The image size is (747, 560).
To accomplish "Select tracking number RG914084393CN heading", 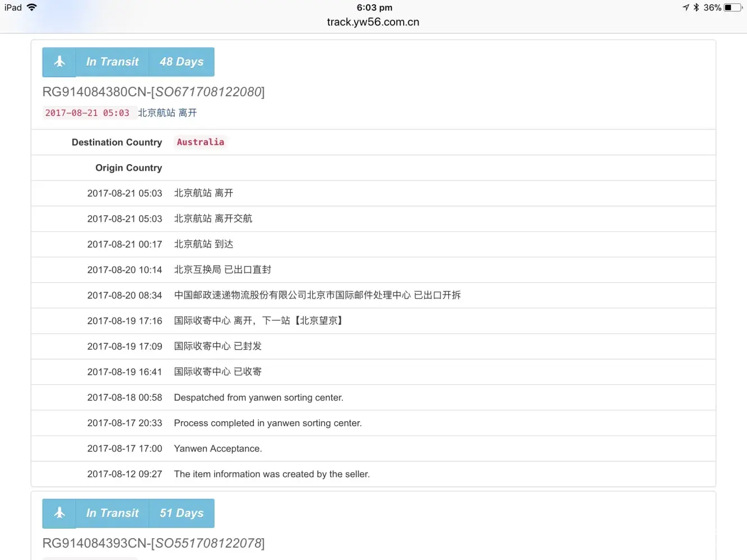I will click(154, 543).
